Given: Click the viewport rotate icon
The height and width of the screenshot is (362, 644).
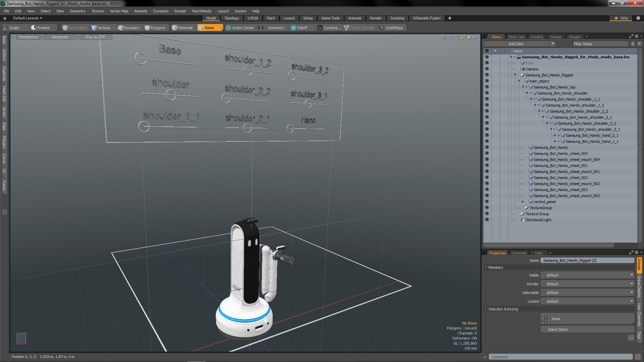Looking at the screenshot, I should coord(450,37).
